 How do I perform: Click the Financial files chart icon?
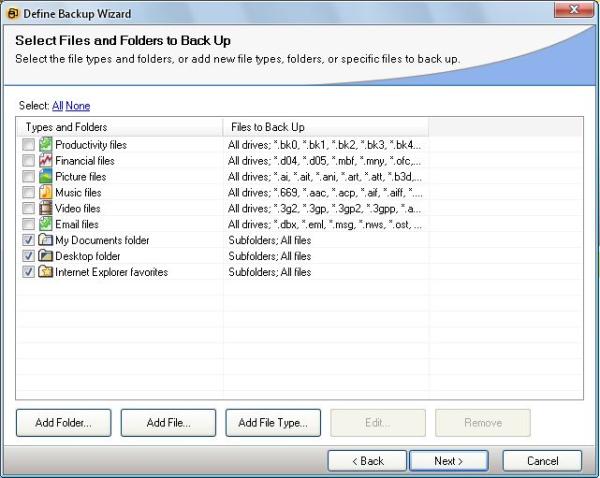[46, 161]
